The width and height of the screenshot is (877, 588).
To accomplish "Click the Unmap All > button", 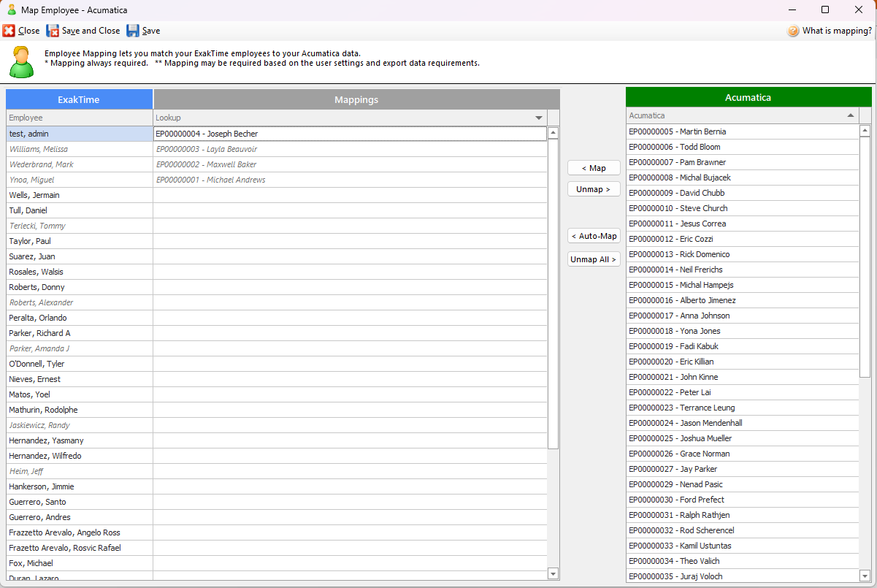I will [594, 259].
